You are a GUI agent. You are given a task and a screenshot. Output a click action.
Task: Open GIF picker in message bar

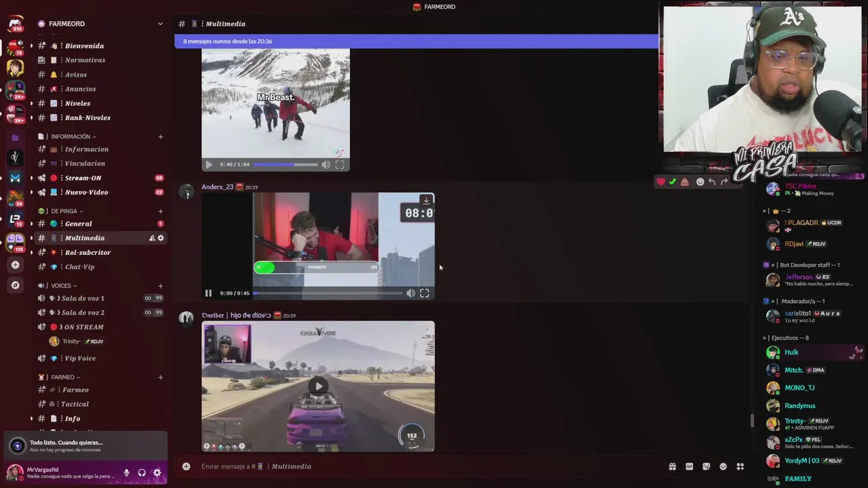tap(689, 466)
